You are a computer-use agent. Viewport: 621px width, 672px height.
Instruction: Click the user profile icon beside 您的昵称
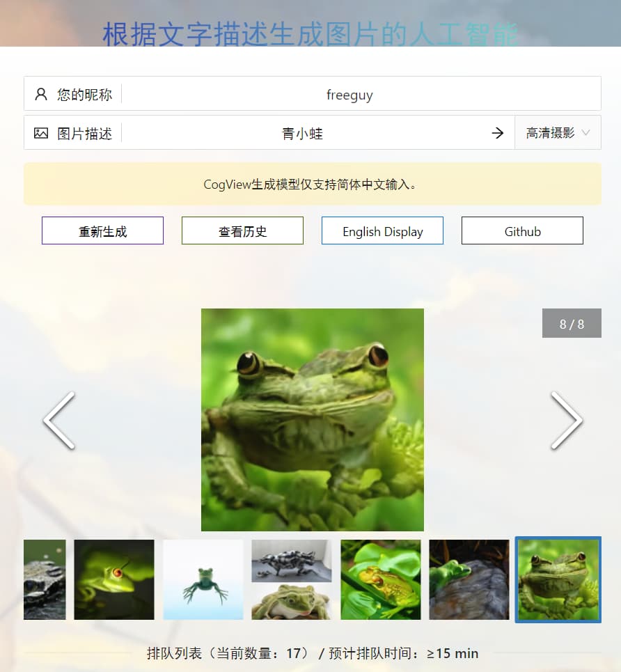[x=41, y=94]
